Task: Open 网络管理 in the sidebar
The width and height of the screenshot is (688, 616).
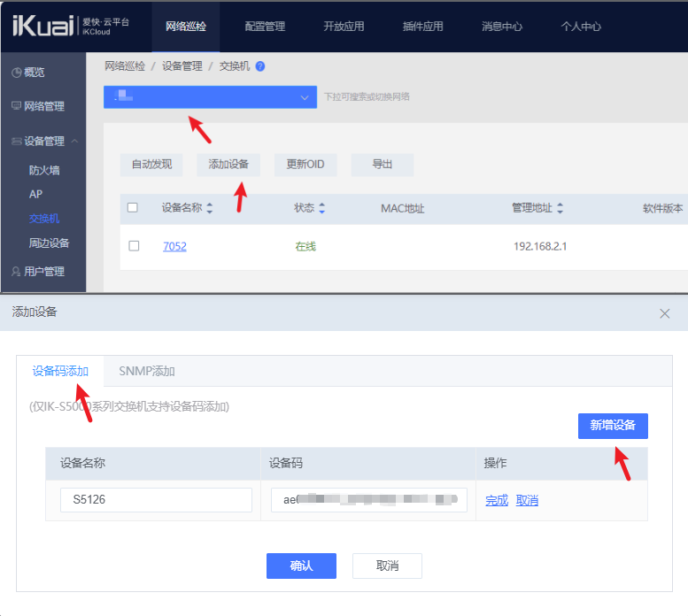Action: 44,106
